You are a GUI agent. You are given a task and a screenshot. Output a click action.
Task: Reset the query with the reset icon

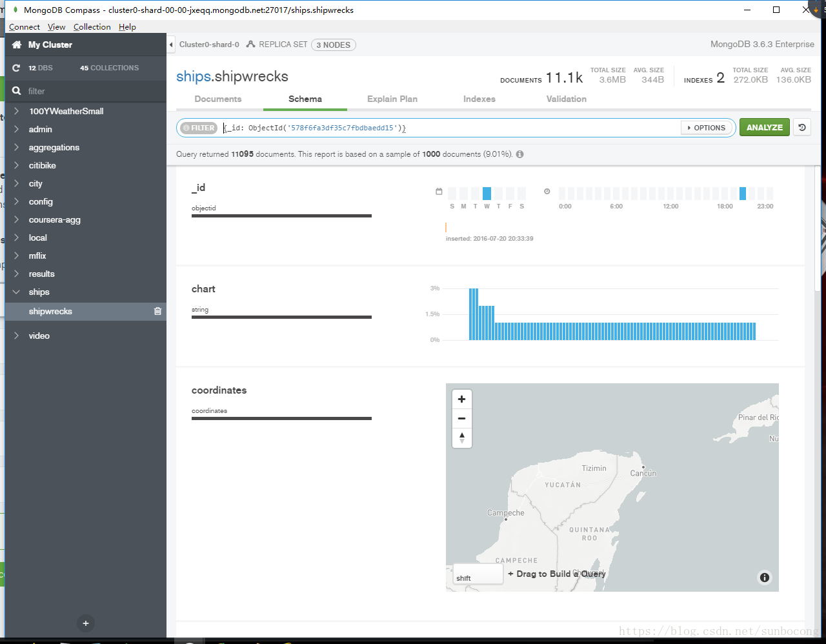(x=802, y=127)
